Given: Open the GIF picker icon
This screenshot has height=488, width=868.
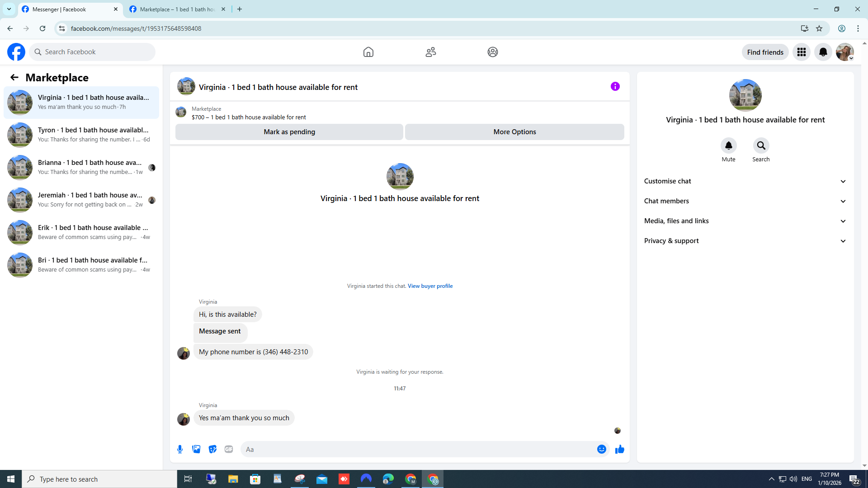Looking at the screenshot, I should [x=229, y=449].
